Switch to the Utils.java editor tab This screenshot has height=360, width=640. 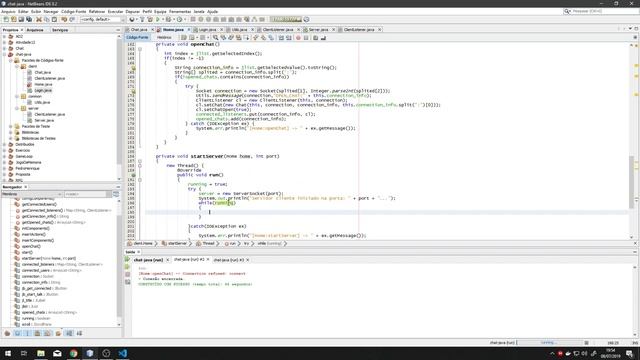pyautogui.click(x=239, y=30)
